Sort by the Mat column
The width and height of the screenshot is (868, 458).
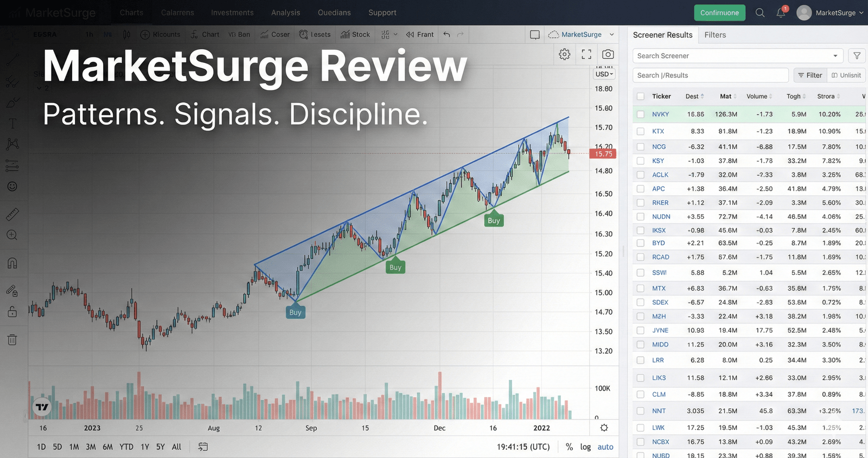click(x=728, y=96)
